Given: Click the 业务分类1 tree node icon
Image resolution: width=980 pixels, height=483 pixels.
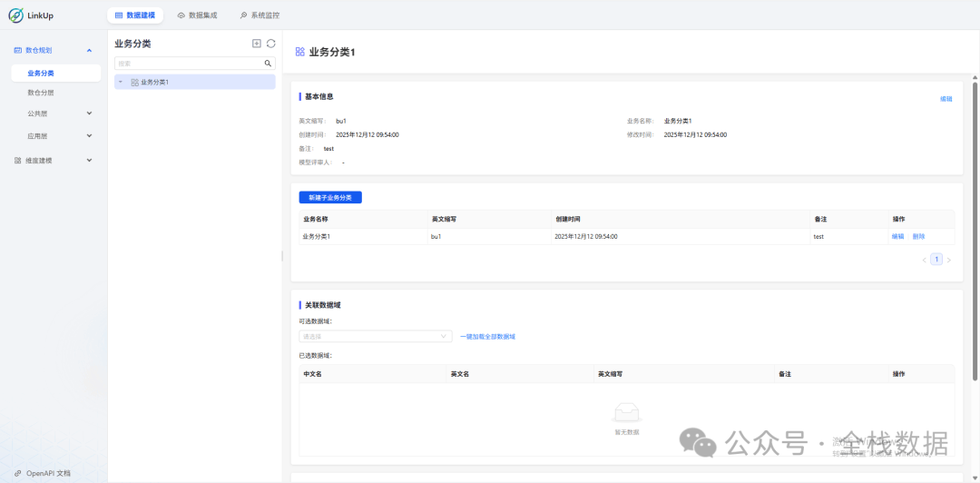Looking at the screenshot, I should 134,83.
